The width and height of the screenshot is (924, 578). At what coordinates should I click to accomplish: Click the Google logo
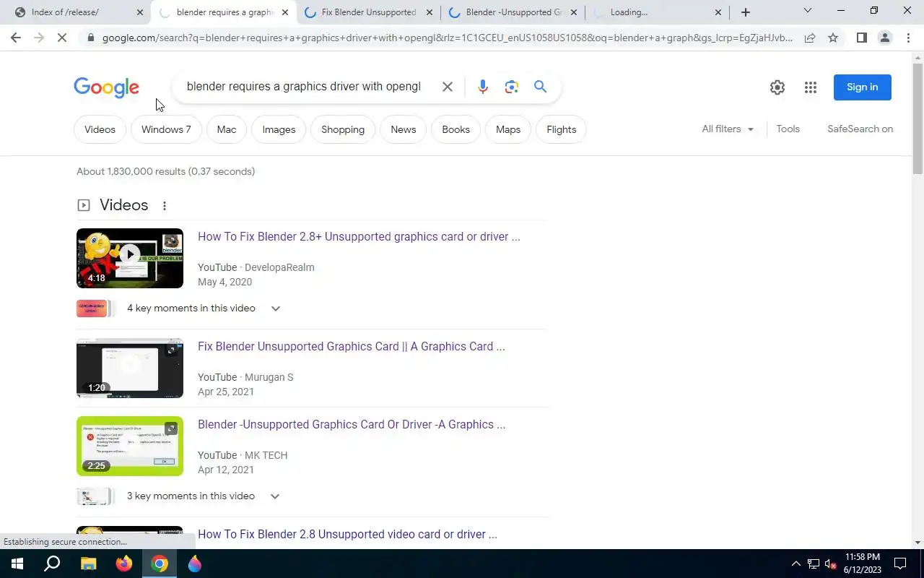click(106, 87)
